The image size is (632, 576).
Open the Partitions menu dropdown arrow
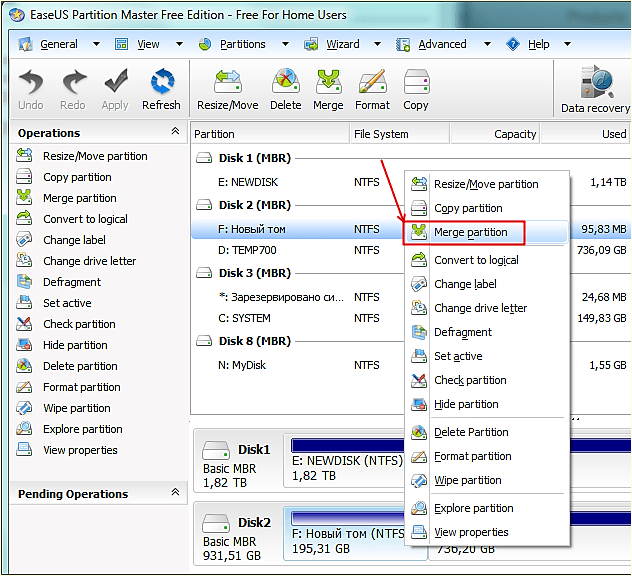click(285, 44)
